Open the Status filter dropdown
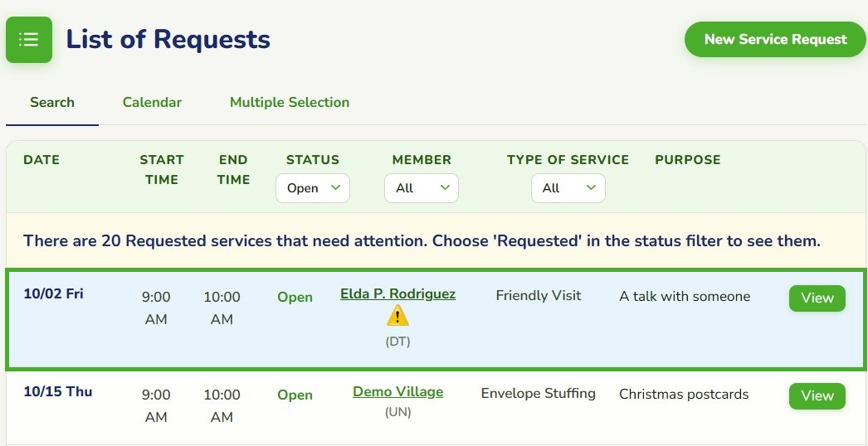 click(x=313, y=188)
